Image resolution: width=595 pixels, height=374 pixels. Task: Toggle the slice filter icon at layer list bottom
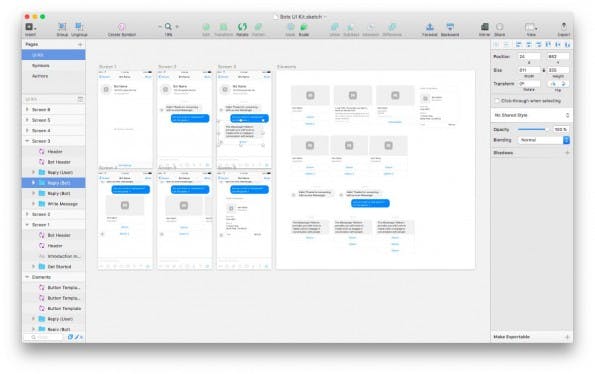pos(77,337)
